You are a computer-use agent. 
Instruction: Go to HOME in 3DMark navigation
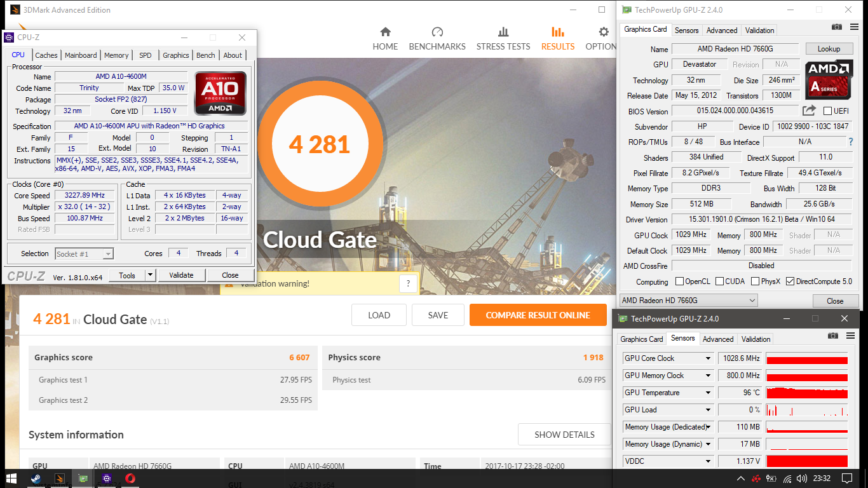385,39
